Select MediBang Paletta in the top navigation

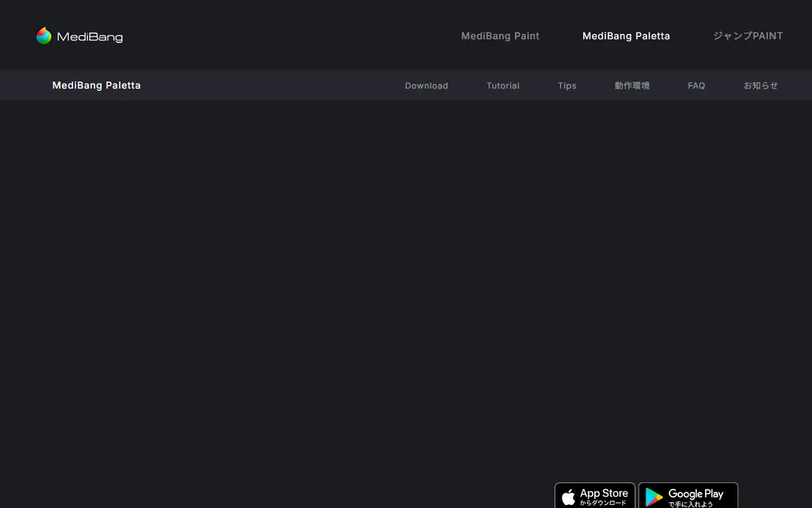coord(626,35)
